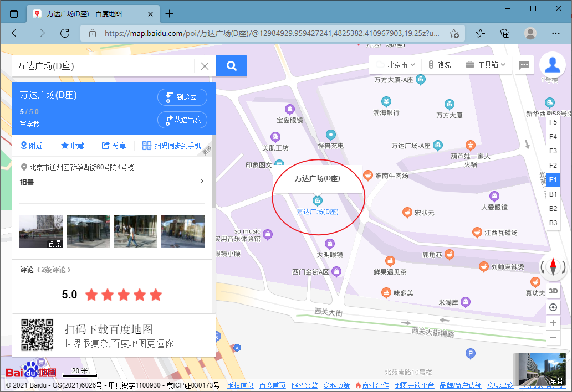Select floor F2 in the floor switcher
The image size is (572, 392).
[x=553, y=166]
